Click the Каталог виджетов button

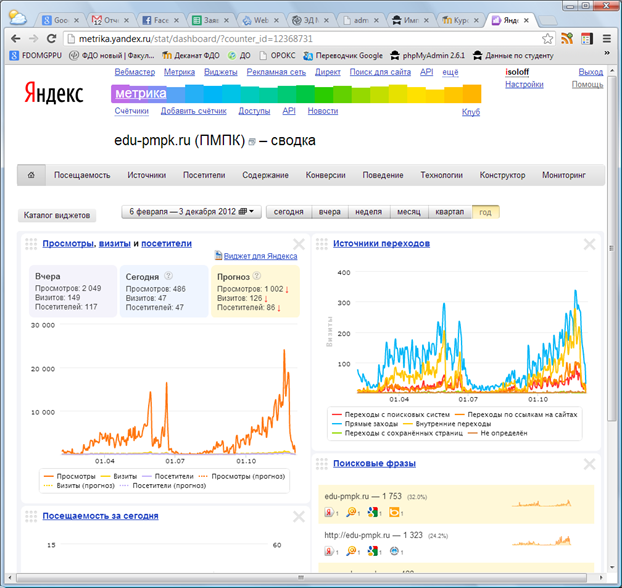[57, 215]
